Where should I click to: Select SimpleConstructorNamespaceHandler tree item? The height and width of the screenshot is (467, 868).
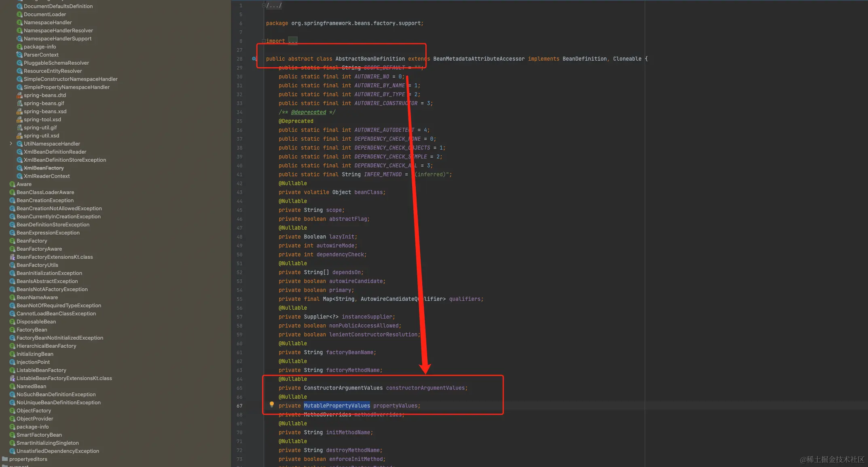(70, 79)
